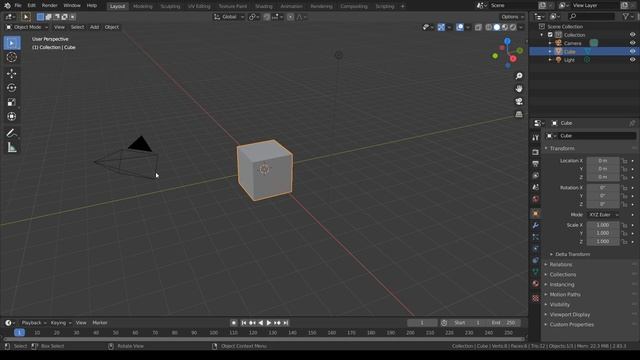Select rendered viewport shading mode
The width and height of the screenshot is (640, 360).
click(x=513, y=27)
